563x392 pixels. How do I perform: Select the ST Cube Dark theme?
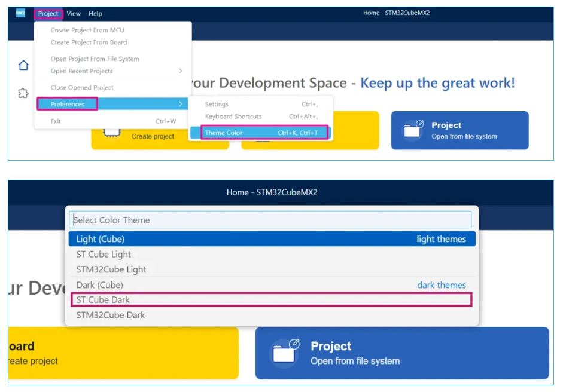(x=272, y=300)
